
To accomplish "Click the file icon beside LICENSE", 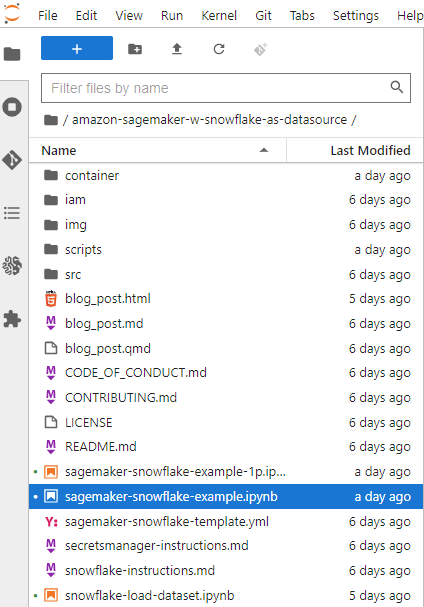I will (51, 422).
